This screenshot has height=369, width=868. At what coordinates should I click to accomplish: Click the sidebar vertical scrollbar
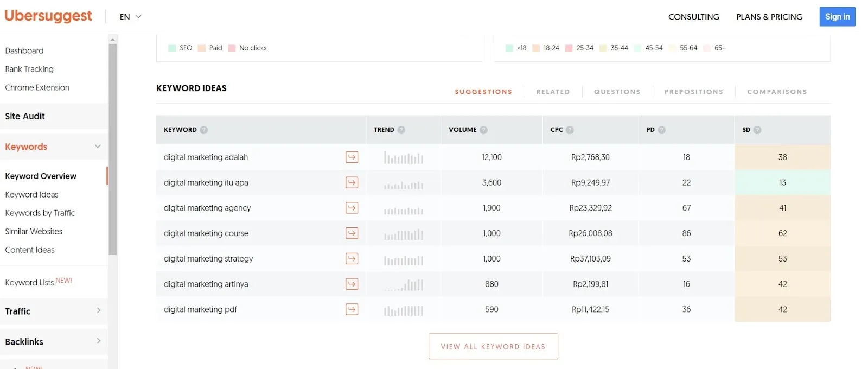tap(112, 149)
